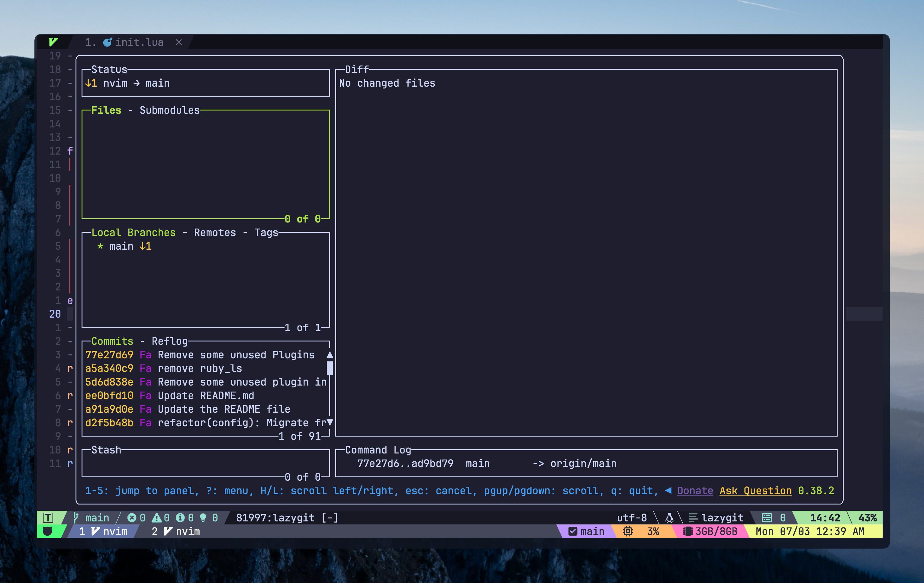Screen dimensions: 924x583
Task: Click the 'nvim → main' status line
Action: 136,83
